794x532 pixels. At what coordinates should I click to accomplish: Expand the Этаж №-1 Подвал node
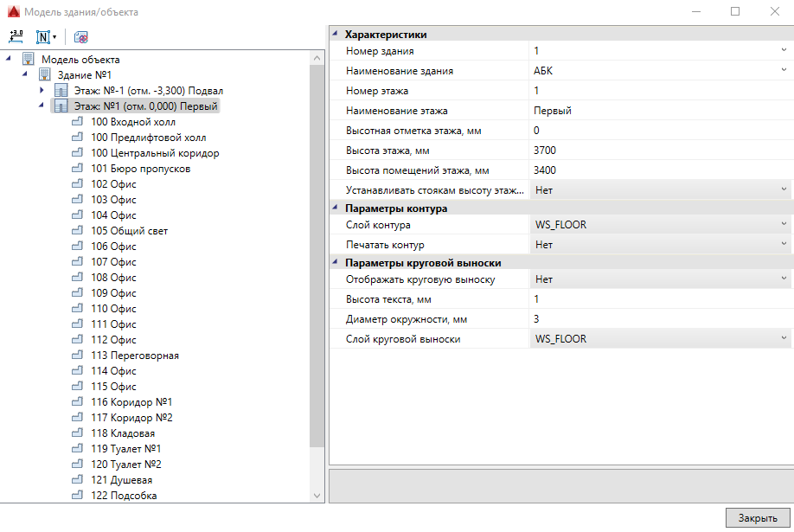click(x=42, y=90)
